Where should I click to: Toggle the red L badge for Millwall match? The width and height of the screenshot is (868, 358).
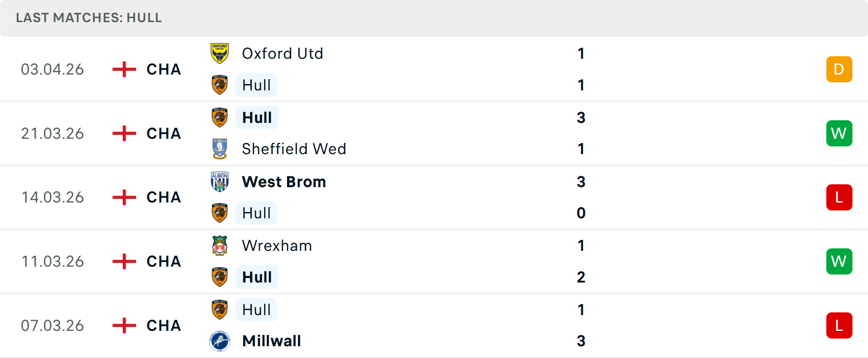[x=839, y=325]
